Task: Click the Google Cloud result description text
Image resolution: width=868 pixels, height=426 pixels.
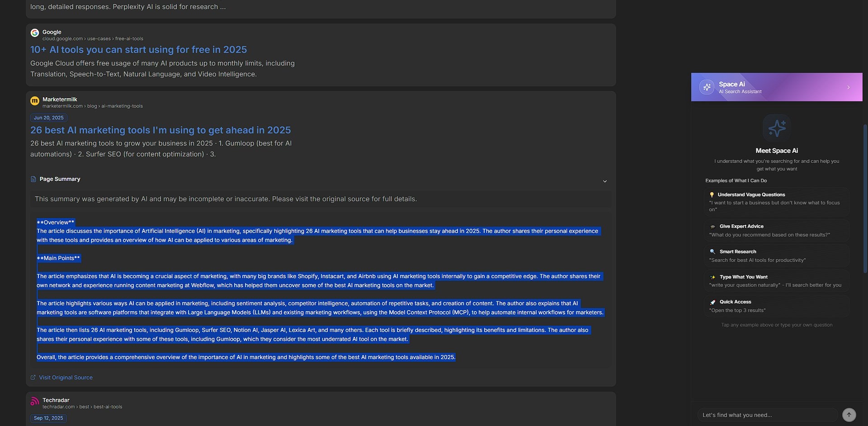Action: [162, 69]
